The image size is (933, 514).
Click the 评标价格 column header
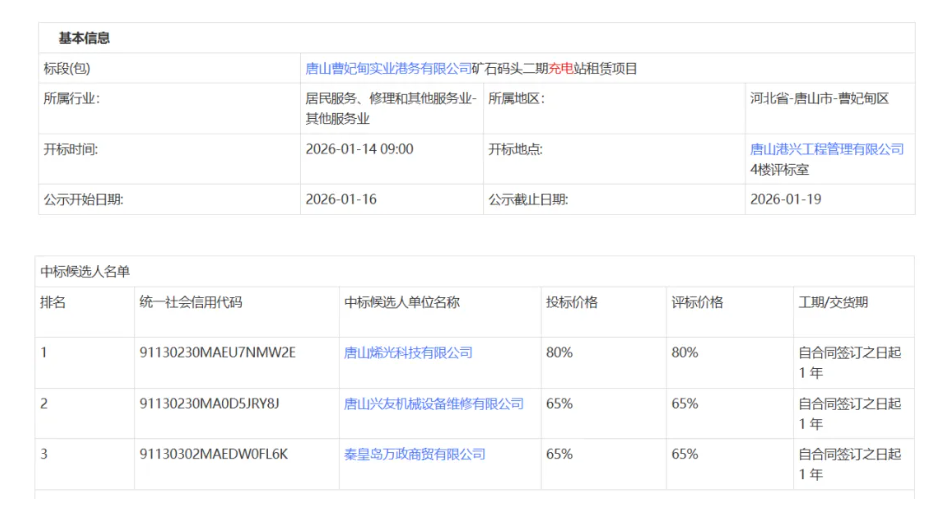click(x=697, y=302)
